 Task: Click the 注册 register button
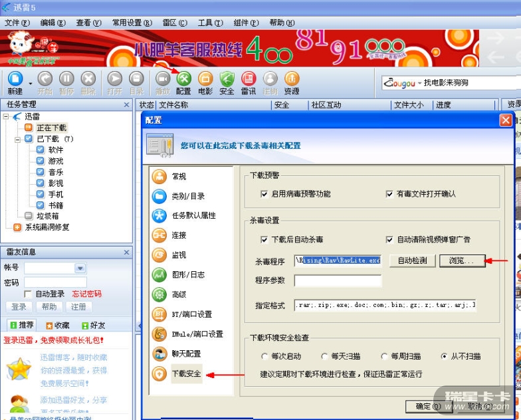(x=78, y=307)
